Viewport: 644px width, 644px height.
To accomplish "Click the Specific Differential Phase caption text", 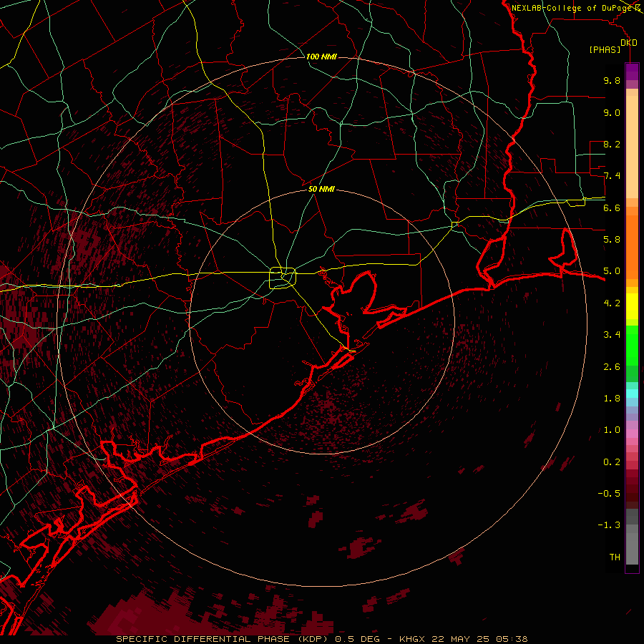I will tap(321, 639).
